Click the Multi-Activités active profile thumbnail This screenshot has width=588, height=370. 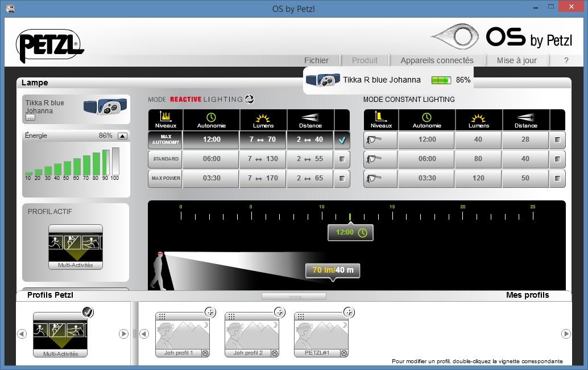tap(76, 247)
